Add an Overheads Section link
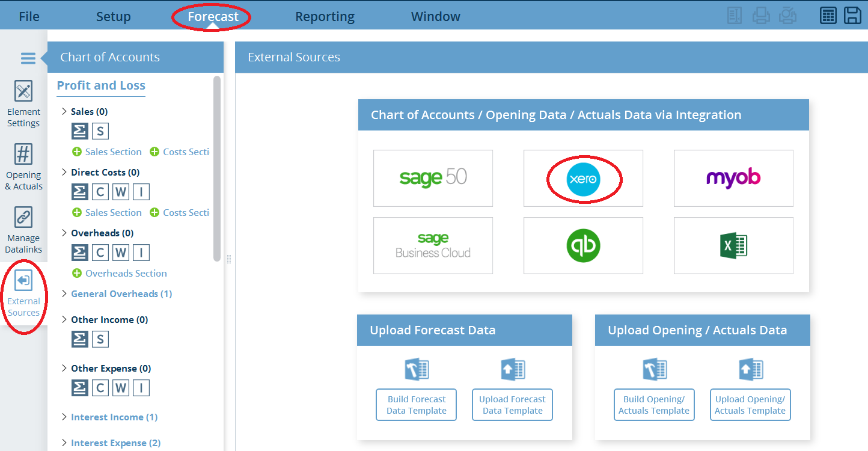868x451 pixels. 120,273
